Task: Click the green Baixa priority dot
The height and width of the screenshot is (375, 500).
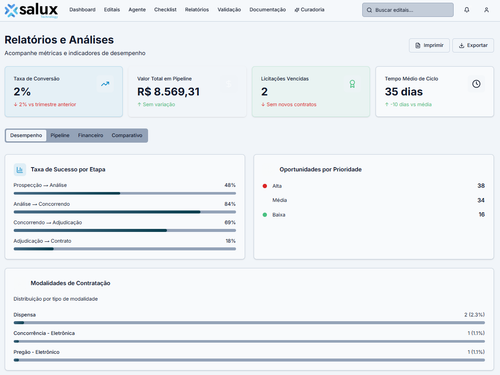Action: point(265,215)
